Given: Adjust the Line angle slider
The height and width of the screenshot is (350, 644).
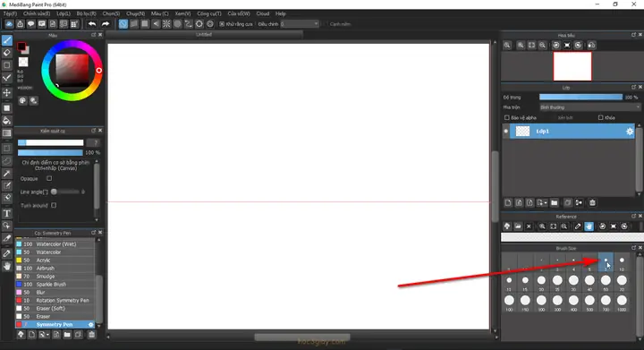Looking at the screenshot, I should pos(65,192).
